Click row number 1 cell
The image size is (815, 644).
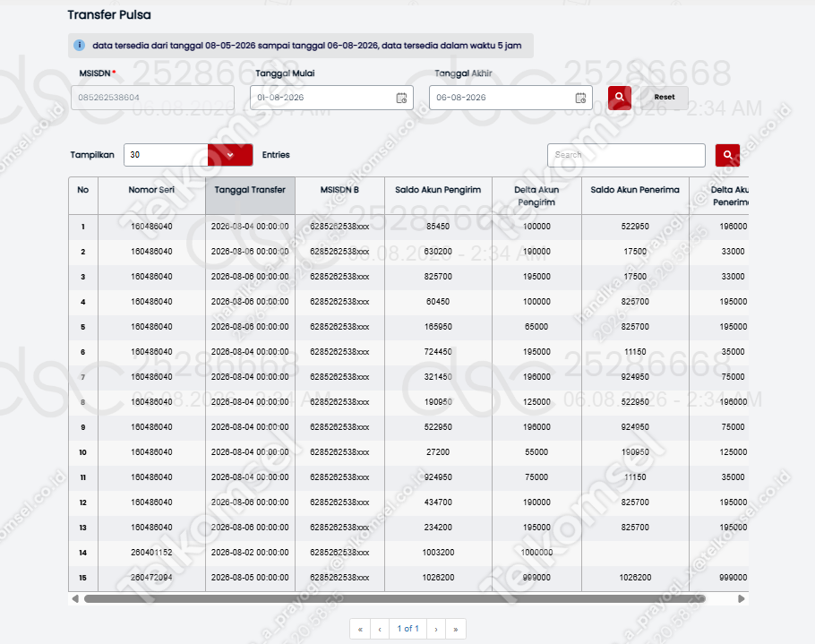click(x=83, y=228)
